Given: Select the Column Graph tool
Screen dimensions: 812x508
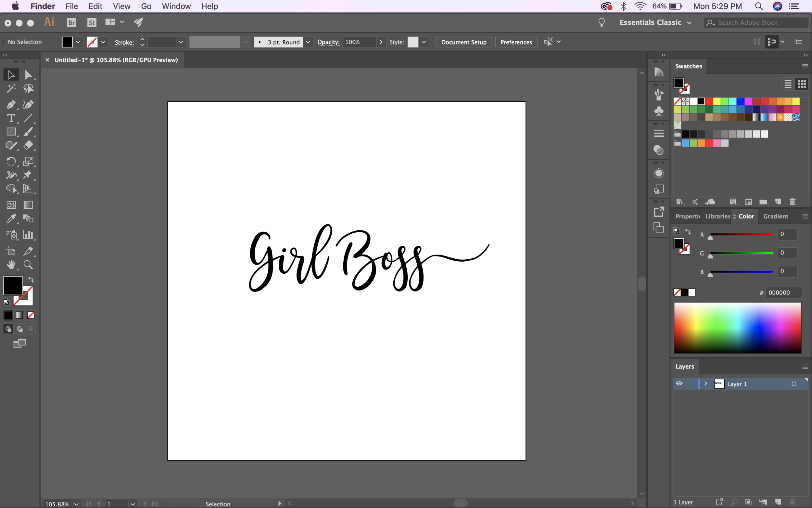Looking at the screenshot, I should (28, 235).
